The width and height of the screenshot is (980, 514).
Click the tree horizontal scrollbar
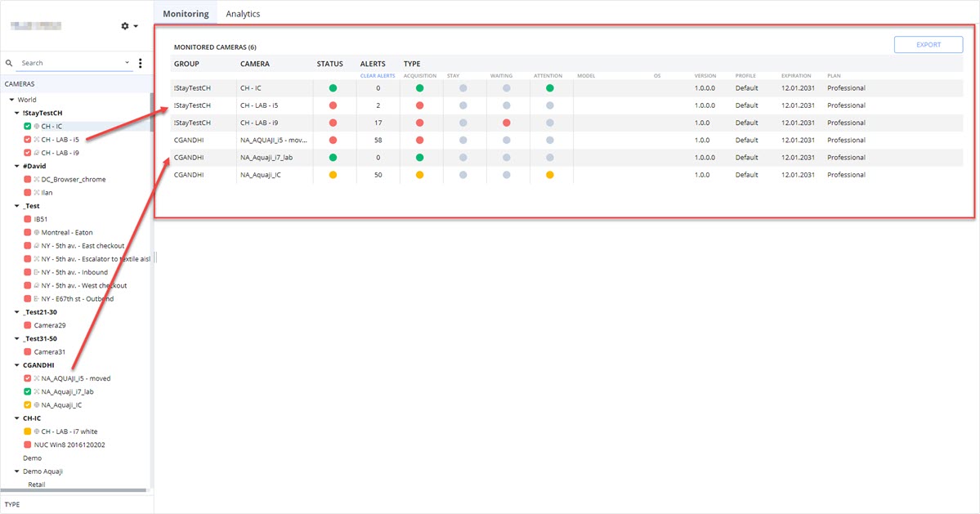coord(73,491)
